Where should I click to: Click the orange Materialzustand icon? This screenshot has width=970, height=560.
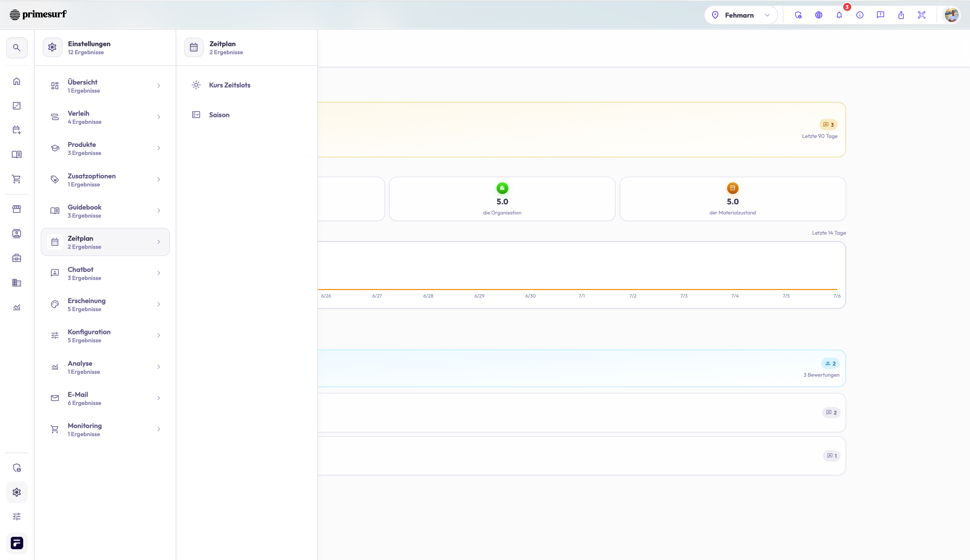click(x=733, y=188)
